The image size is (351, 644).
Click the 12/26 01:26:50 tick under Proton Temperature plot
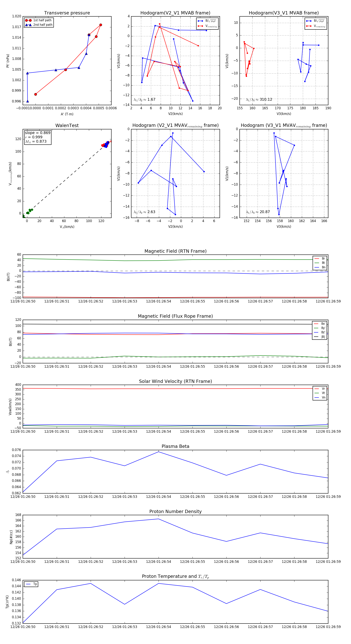(x=23, y=627)
